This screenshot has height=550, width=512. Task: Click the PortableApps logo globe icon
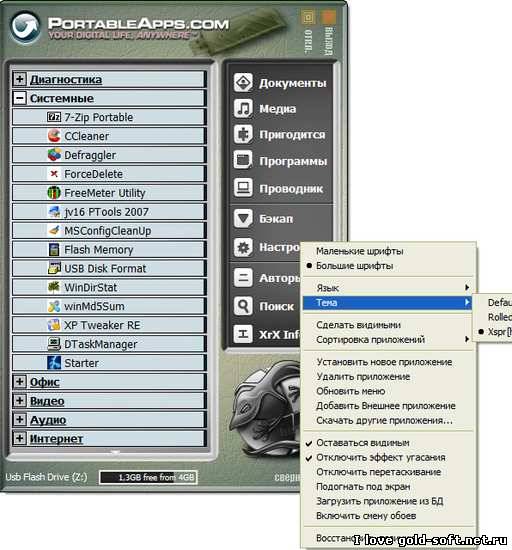[x=25, y=27]
